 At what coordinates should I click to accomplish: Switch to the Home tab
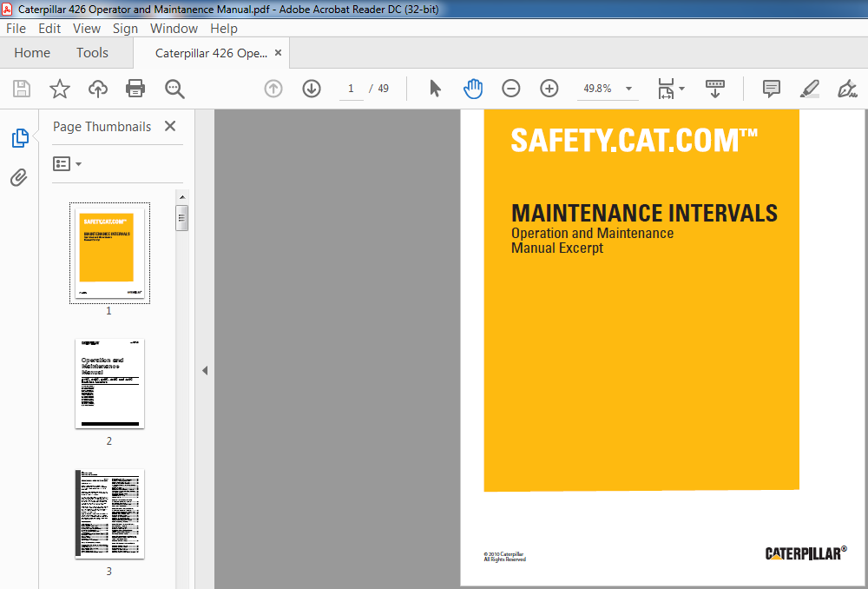point(32,53)
